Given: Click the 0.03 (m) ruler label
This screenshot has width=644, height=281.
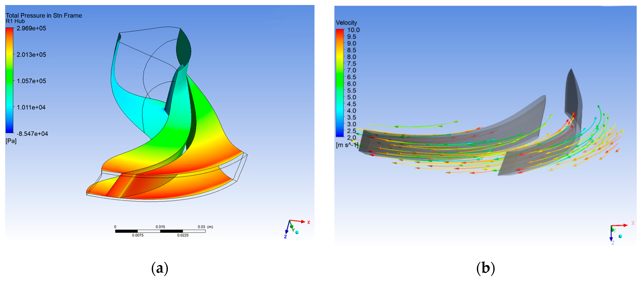Looking at the screenshot, I should [x=205, y=227].
